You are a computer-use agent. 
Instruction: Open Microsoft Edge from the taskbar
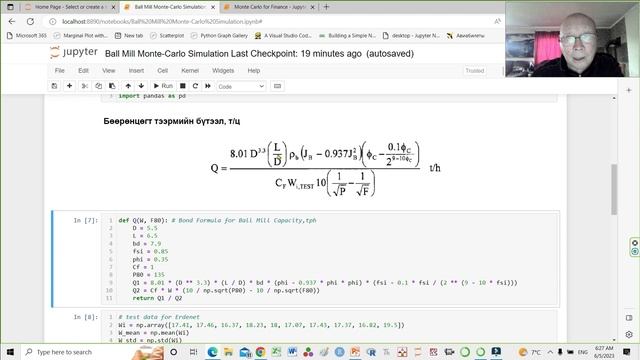(x=212, y=352)
